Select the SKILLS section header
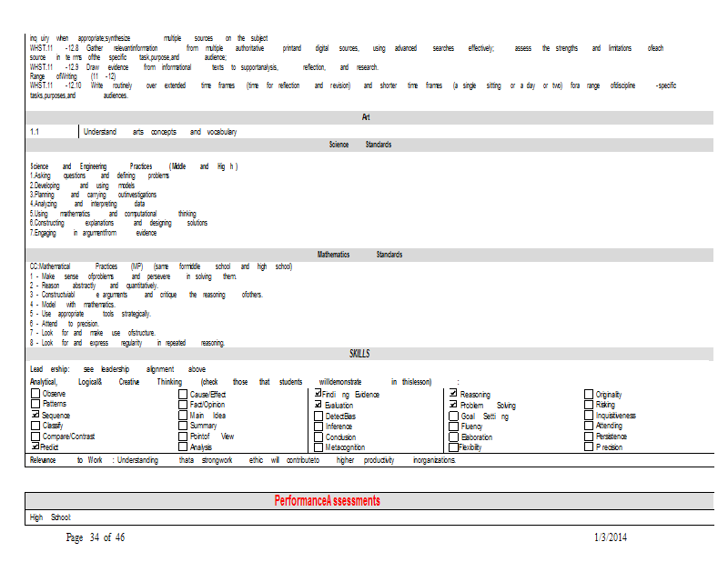 pyautogui.click(x=359, y=354)
